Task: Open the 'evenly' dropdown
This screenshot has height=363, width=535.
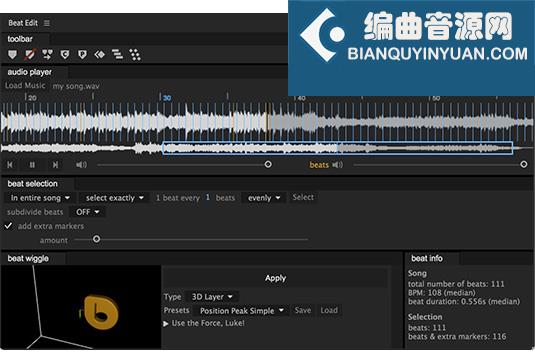Action: [264, 198]
